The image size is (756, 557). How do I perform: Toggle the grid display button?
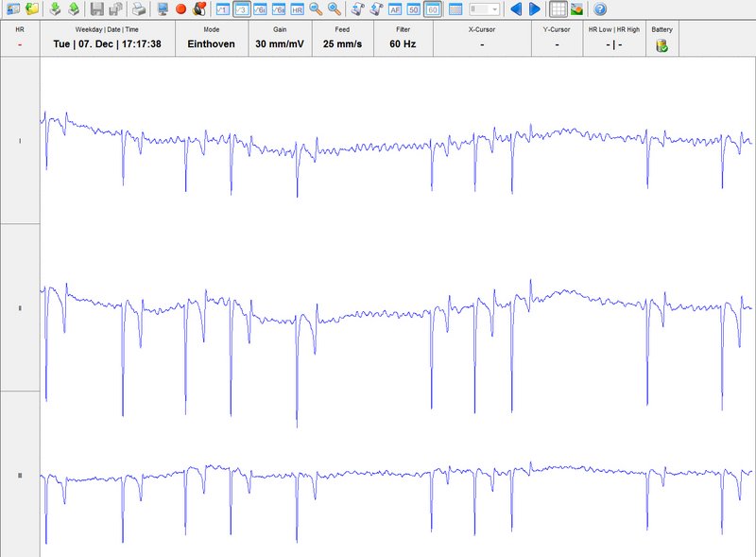click(558, 9)
